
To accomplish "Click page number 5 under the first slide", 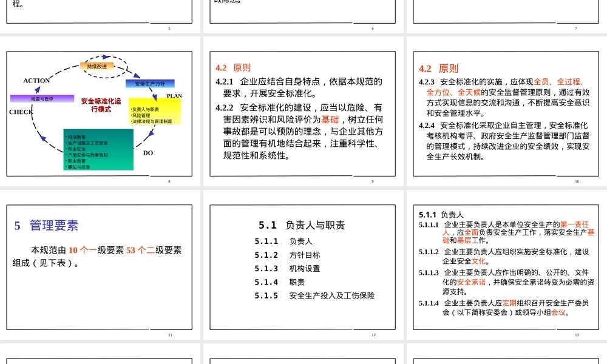I will (169, 29).
